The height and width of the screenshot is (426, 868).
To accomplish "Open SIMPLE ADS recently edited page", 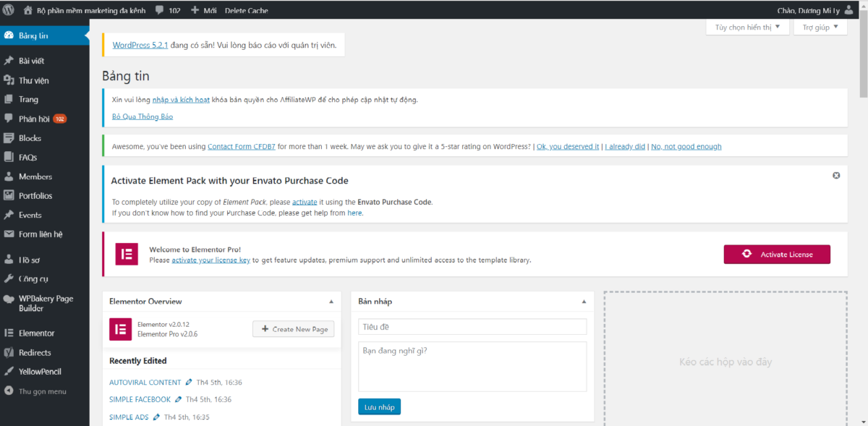I will 129,417.
